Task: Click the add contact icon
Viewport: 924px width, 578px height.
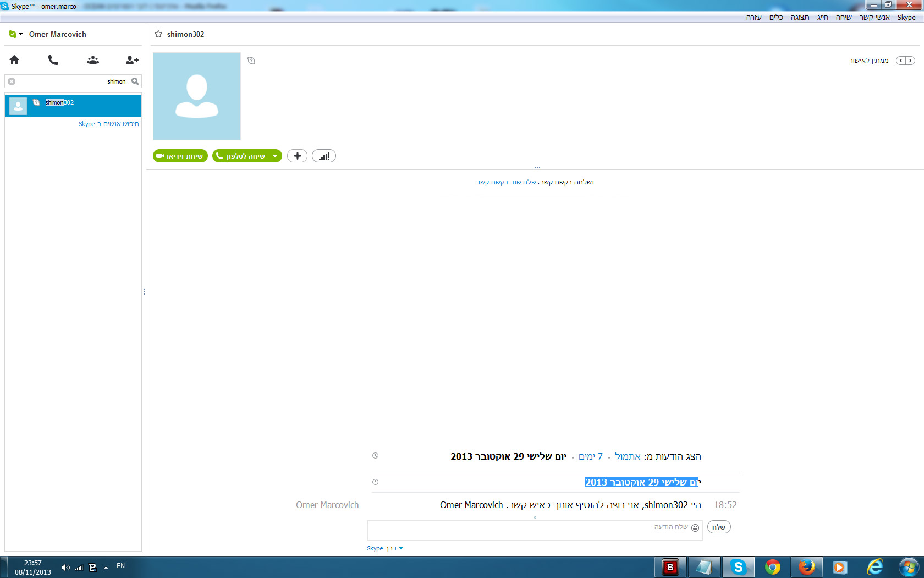Action: [x=132, y=60]
